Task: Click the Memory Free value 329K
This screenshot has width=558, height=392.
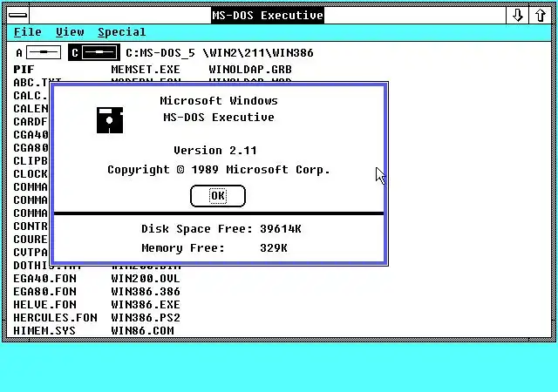Action: click(273, 248)
